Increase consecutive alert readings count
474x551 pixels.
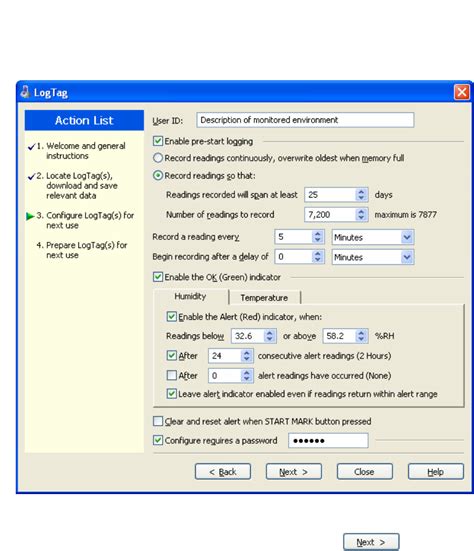247,352
